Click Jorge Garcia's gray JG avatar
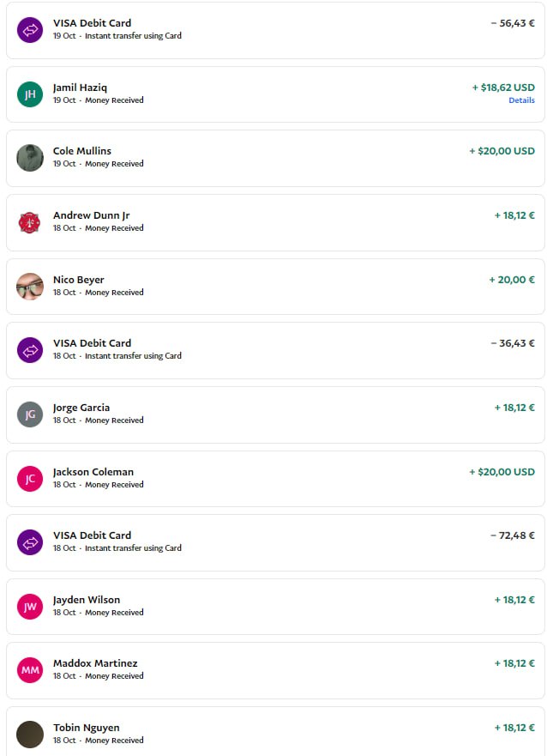 pos(30,414)
